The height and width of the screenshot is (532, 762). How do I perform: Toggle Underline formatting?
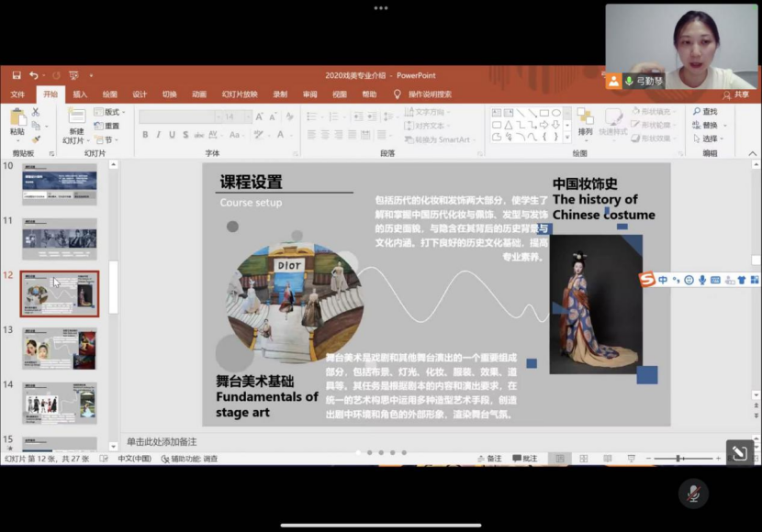click(172, 135)
